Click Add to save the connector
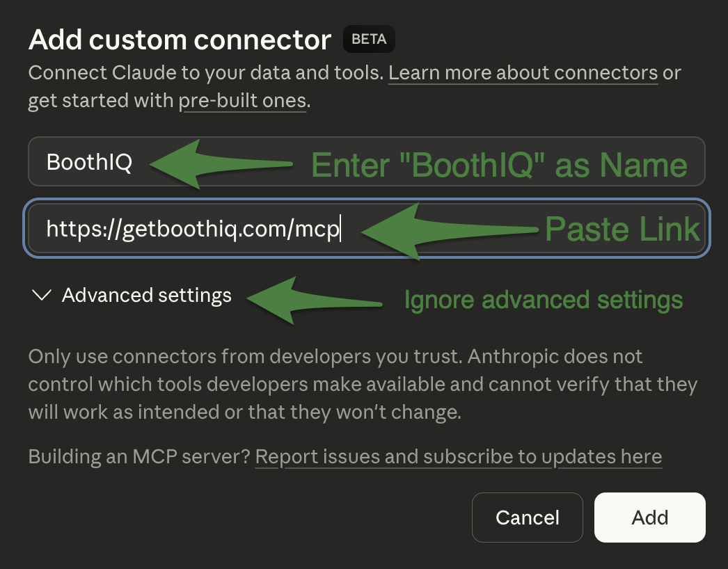This screenshot has height=569, width=728. click(x=649, y=517)
